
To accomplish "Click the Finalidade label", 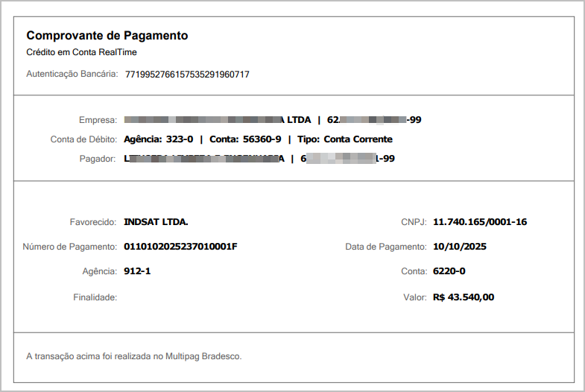I will coord(95,297).
